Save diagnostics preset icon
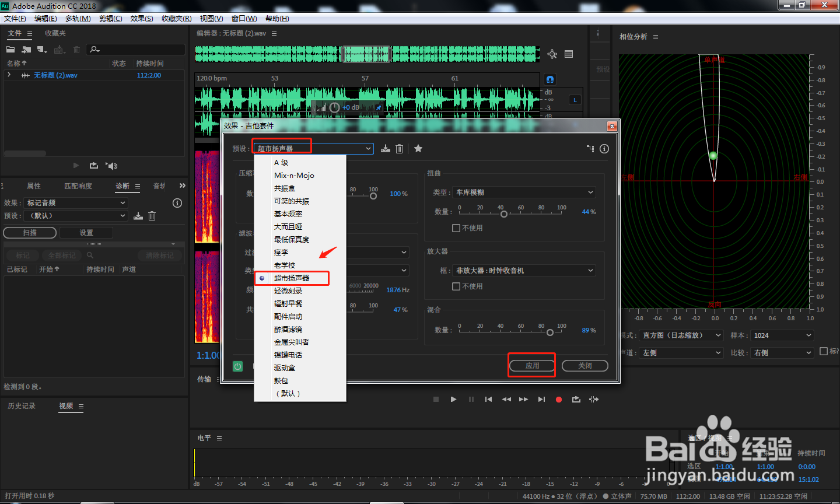The width and height of the screenshot is (840, 504). [138, 216]
